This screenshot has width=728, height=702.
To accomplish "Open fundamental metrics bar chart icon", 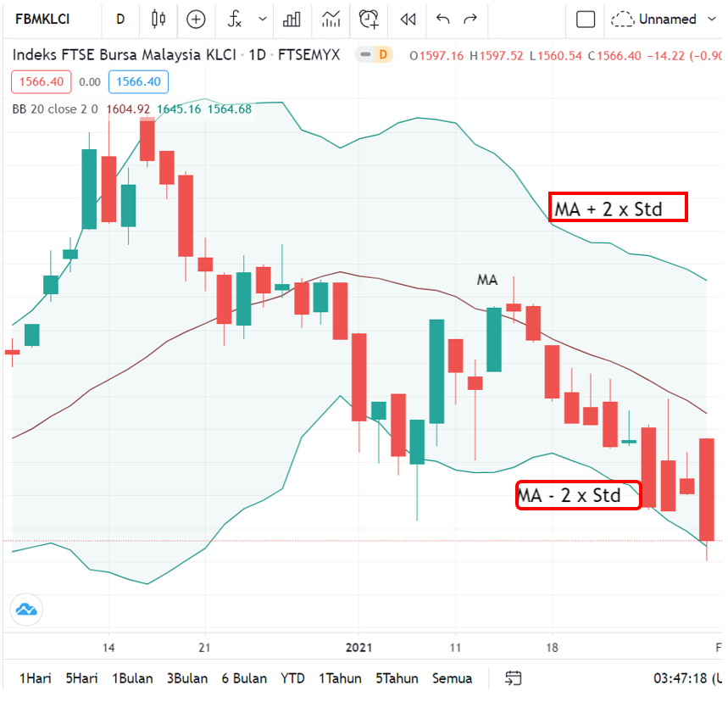I will tap(291, 19).
